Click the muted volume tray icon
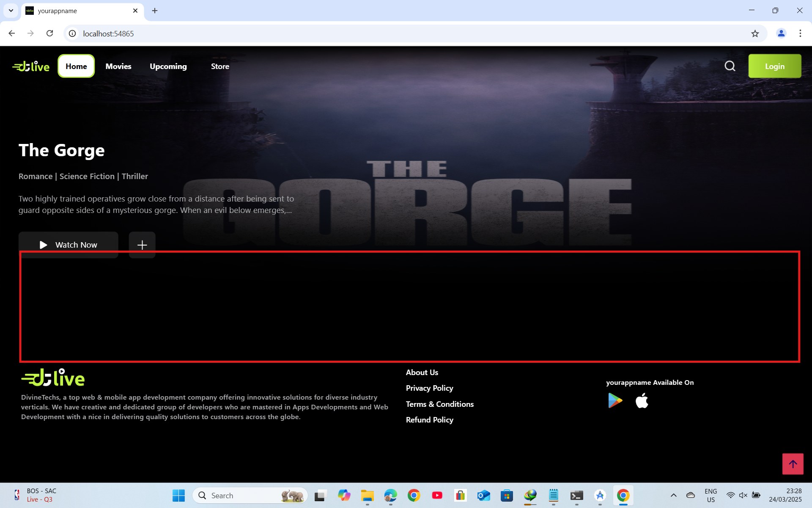The image size is (812, 508). click(743, 495)
